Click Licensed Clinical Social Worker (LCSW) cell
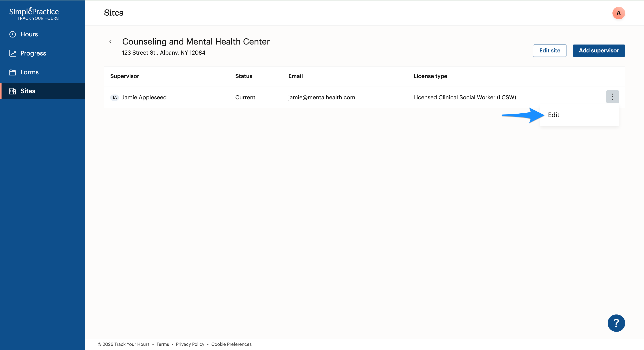644x350 pixels. pos(465,97)
